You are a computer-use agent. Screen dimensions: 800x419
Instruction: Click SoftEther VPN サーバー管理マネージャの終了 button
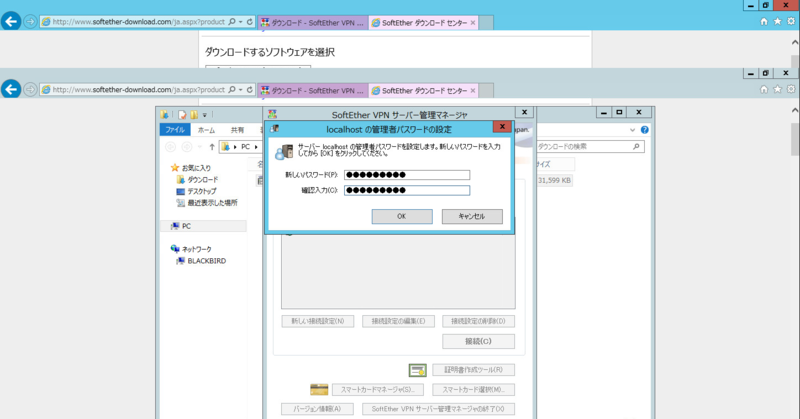click(x=438, y=409)
